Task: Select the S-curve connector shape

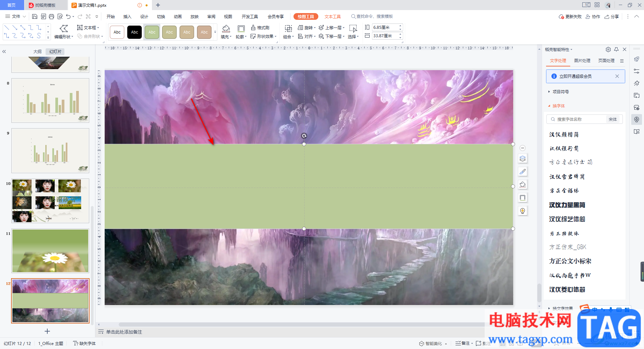Action: [x=39, y=36]
